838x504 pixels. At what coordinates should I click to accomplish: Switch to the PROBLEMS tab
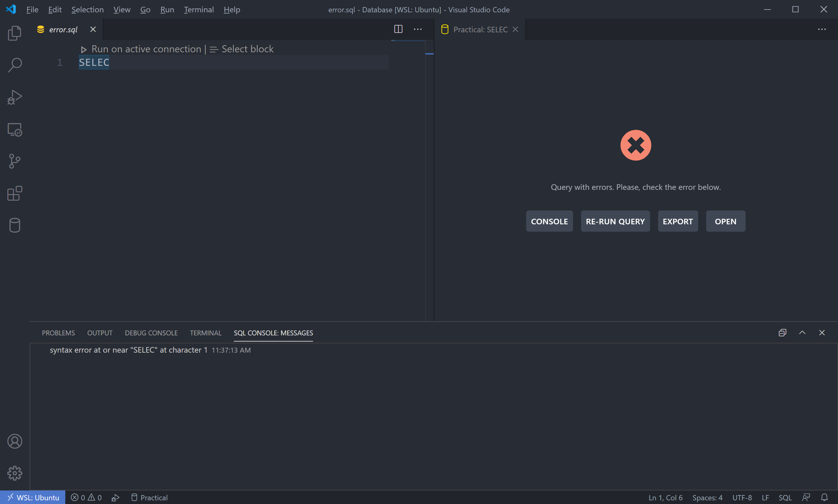(58, 333)
